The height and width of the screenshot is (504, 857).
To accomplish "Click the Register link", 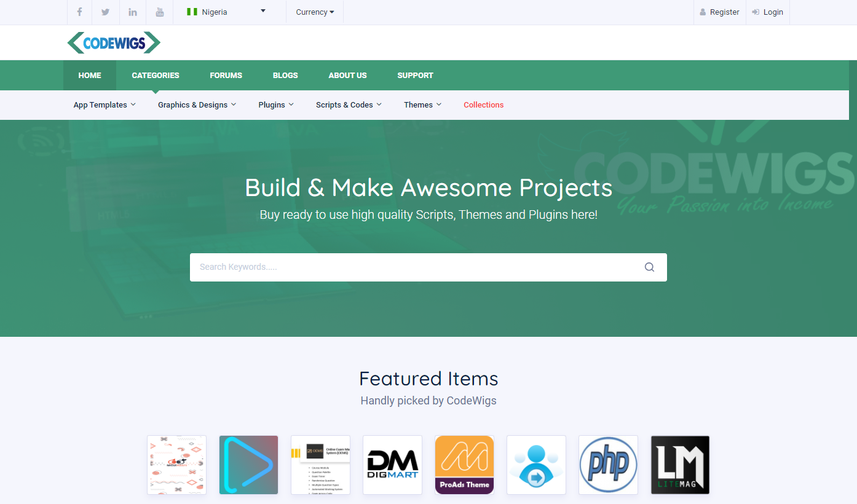I will pyautogui.click(x=720, y=12).
